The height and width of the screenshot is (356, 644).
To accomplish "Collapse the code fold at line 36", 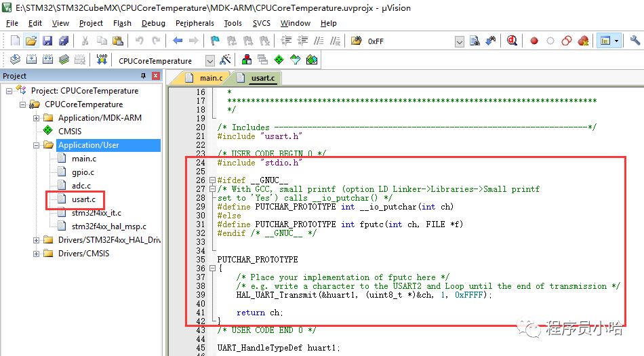I will point(211,269).
